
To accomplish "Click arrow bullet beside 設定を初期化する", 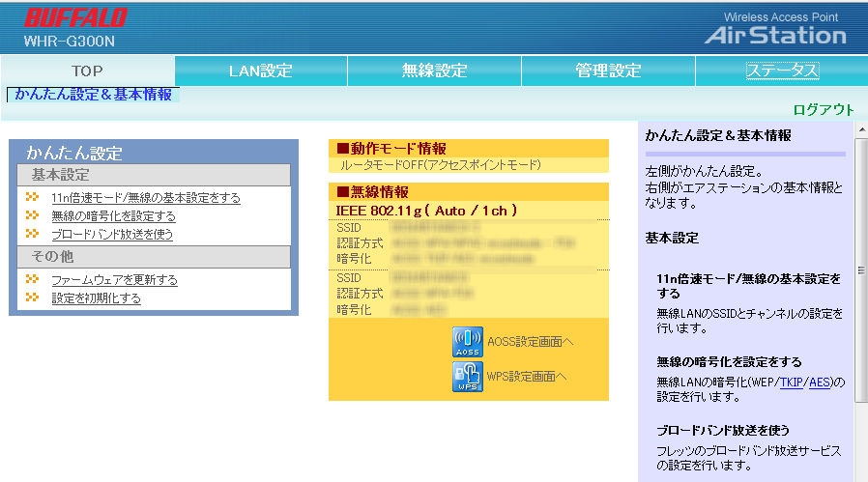I will [x=32, y=298].
